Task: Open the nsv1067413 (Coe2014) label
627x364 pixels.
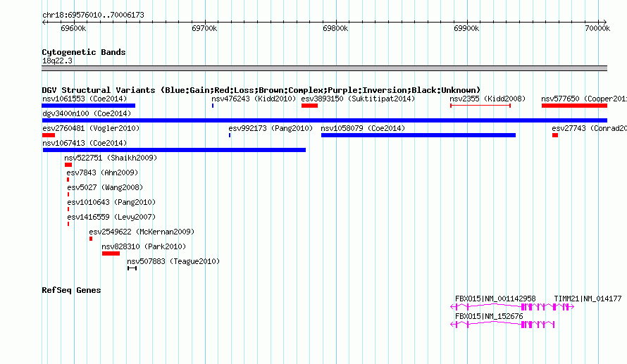Action: pos(85,143)
